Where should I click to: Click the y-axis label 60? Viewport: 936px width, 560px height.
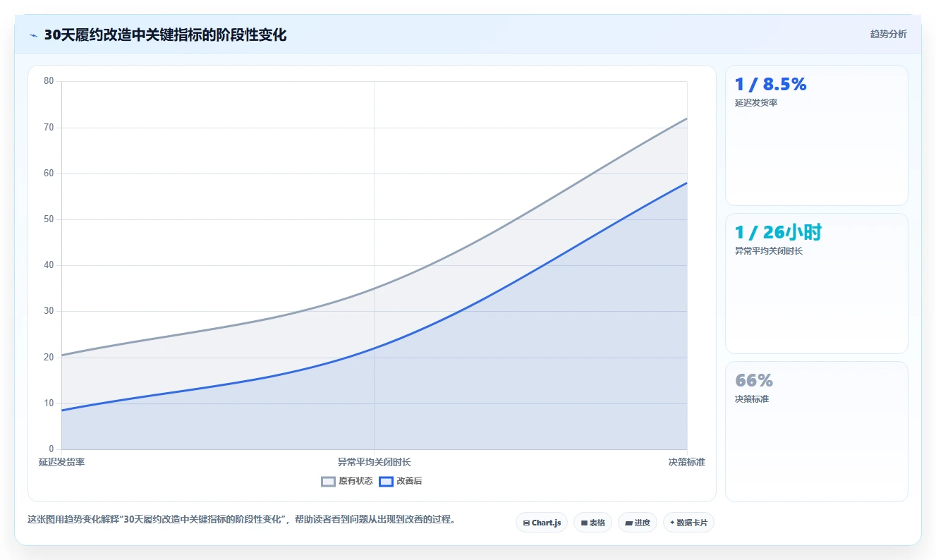click(x=49, y=174)
